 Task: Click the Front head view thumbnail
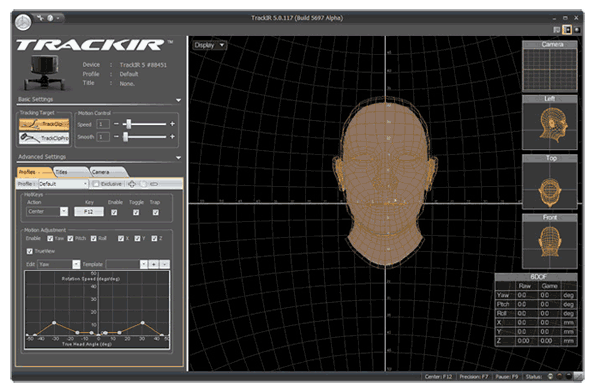pos(550,241)
